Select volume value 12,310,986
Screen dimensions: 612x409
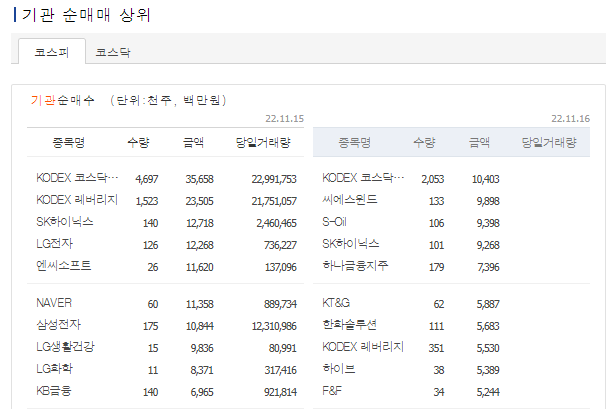pyautogui.click(x=274, y=326)
